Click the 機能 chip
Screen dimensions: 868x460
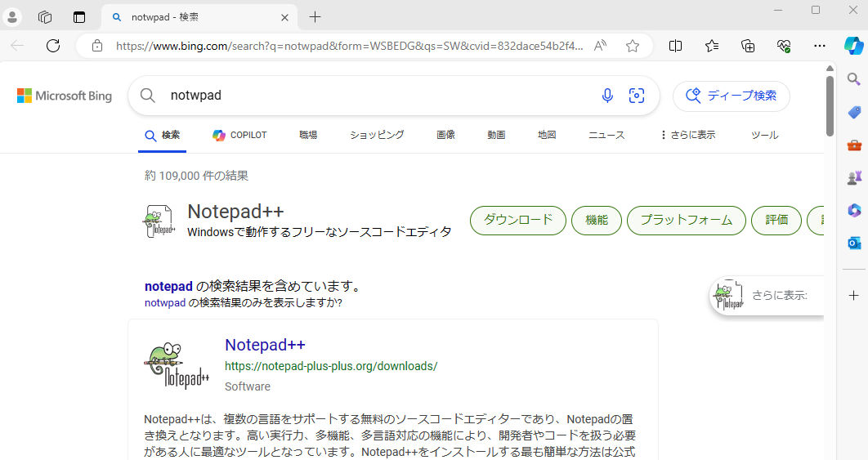(597, 221)
